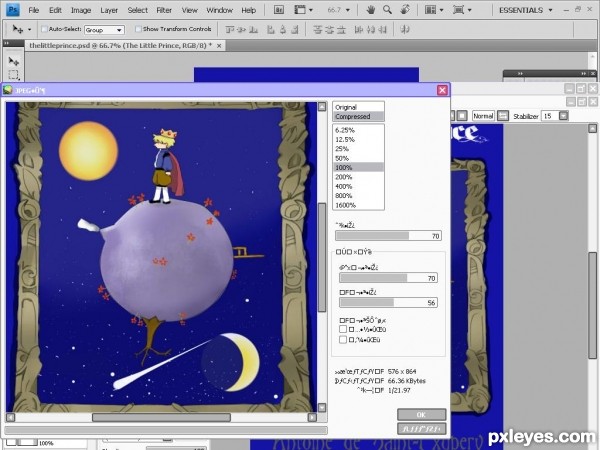Screen dimensions: 600x450
Task: Distribute right edges of layers
Action: (382, 29)
